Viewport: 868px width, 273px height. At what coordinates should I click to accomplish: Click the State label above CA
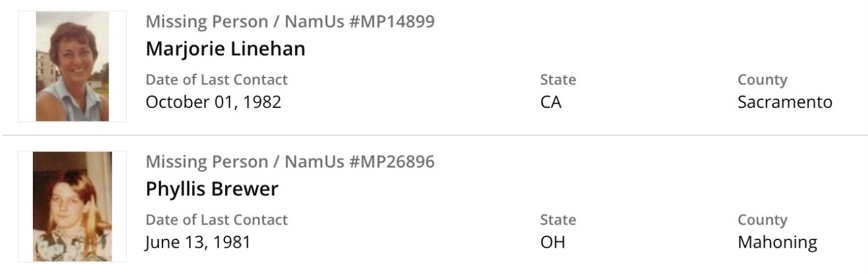click(558, 80)
